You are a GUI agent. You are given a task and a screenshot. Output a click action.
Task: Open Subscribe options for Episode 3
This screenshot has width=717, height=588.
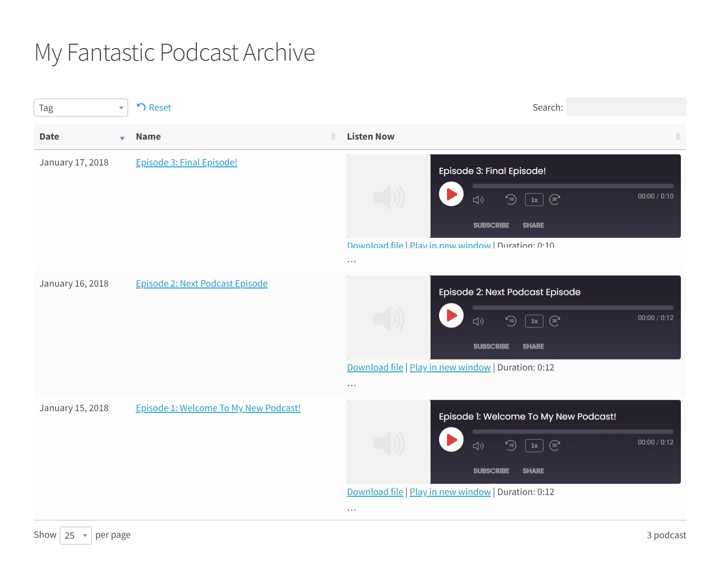[491, 225]
